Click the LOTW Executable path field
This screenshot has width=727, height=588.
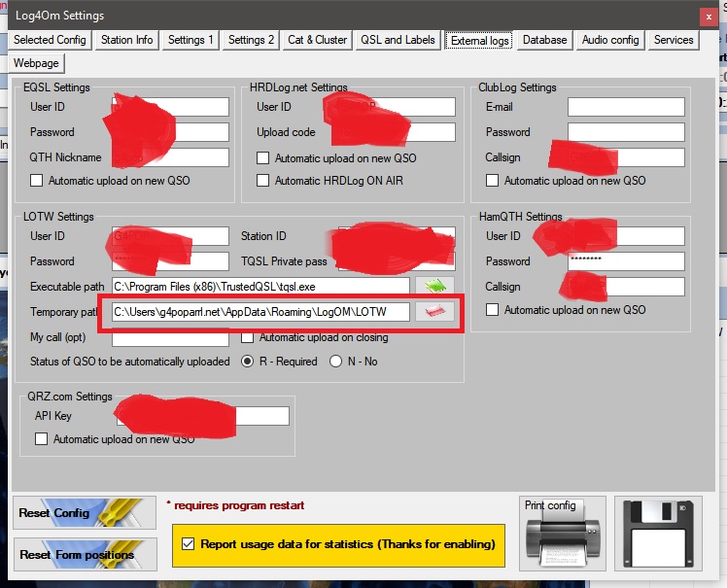[x=261, y=287]
